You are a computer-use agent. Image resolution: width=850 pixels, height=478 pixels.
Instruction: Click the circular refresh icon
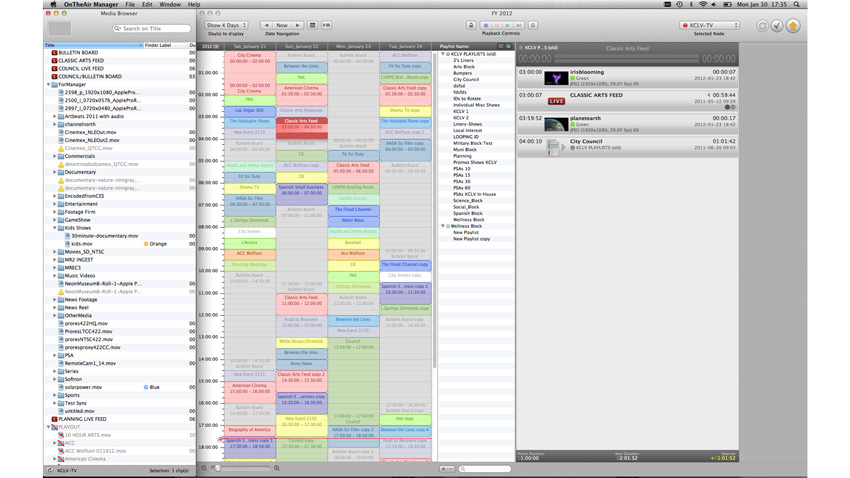[762, 26]
